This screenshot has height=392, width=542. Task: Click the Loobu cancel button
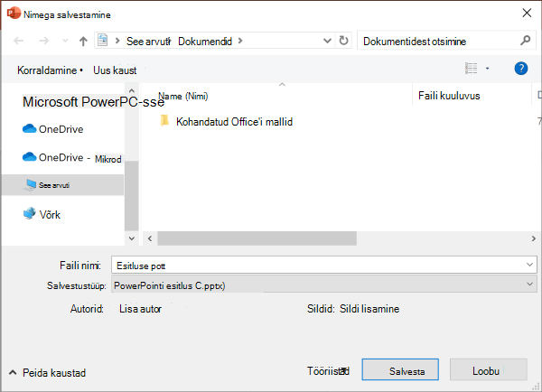coord(489,370)
